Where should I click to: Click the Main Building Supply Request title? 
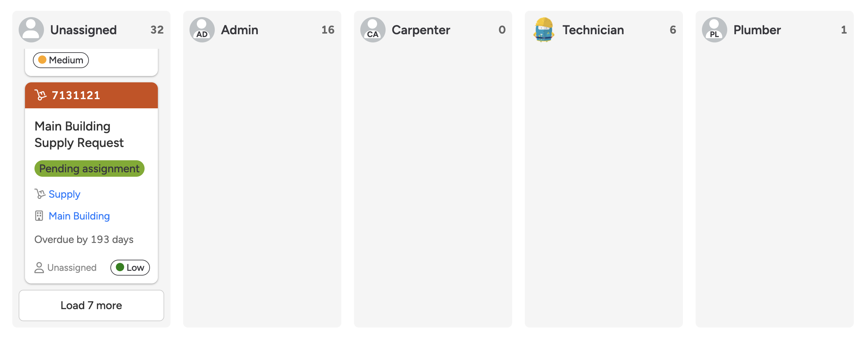tap(79, 134)
